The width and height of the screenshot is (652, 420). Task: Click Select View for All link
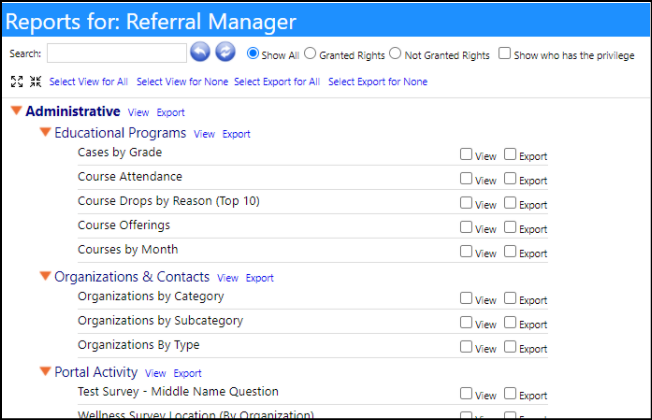coord(89,82)
